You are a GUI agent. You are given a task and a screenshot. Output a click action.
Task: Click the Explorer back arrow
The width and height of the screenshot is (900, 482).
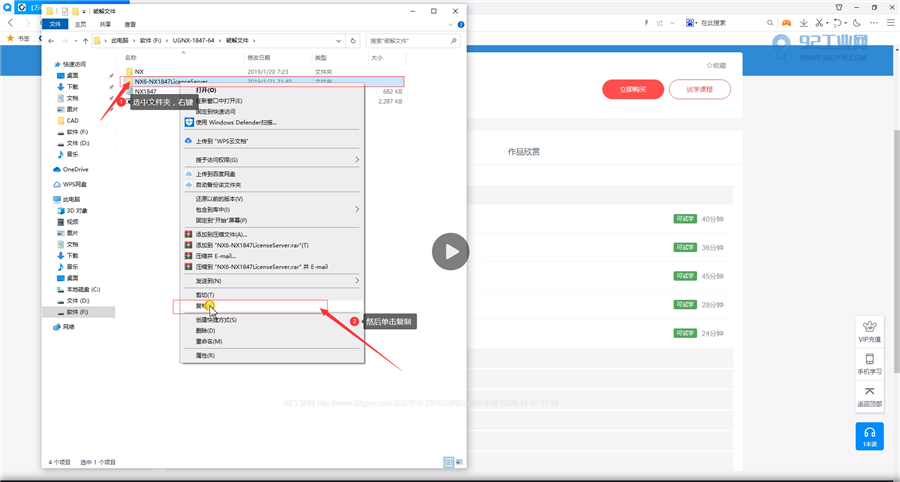(x=51, y=41)
